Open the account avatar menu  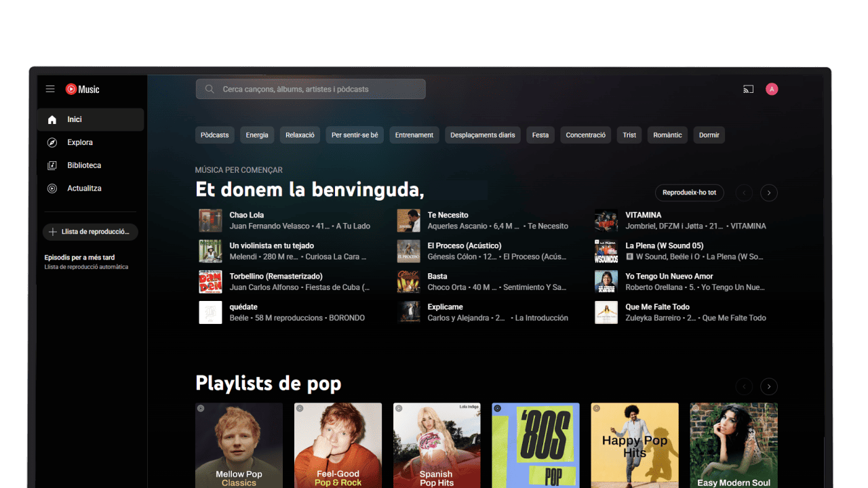coord(772,89)
